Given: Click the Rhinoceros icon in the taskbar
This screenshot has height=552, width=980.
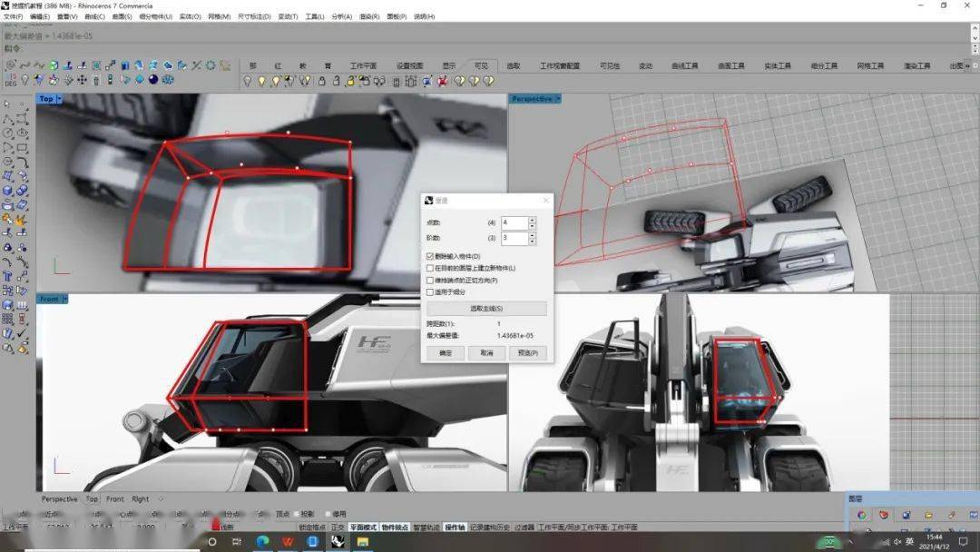Looking at the screenshot, I should [338, 541].
